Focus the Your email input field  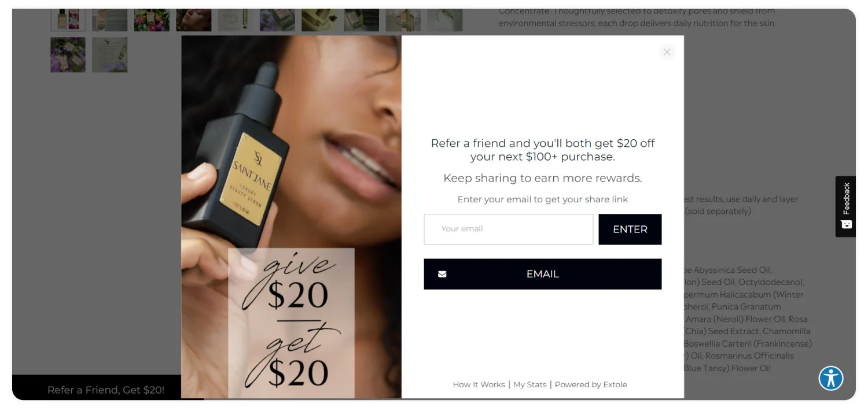point(508,229)
